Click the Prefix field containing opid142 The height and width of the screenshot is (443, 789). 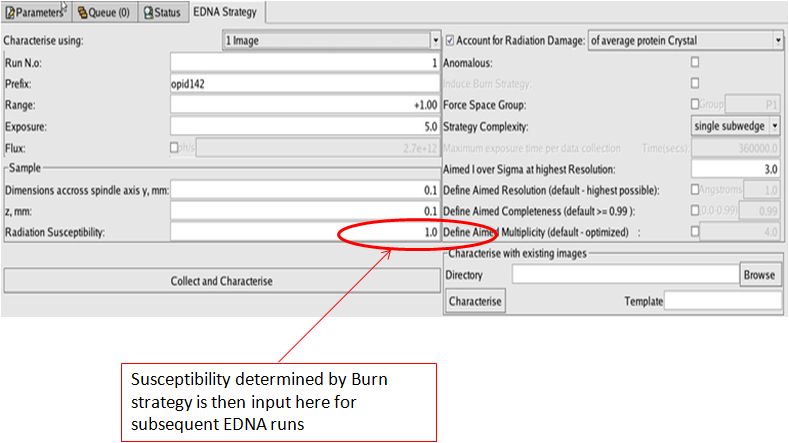click(x=305, y=84)
